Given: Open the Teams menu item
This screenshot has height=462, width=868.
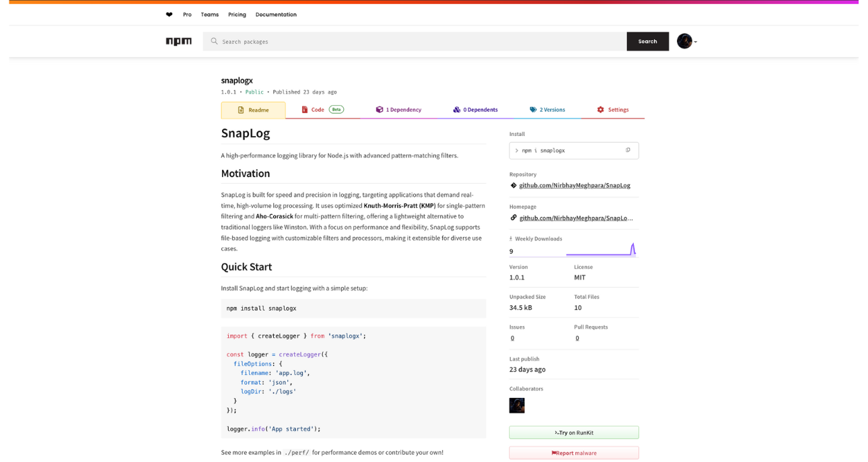Looking at the screenshot, I should (209, 14).
